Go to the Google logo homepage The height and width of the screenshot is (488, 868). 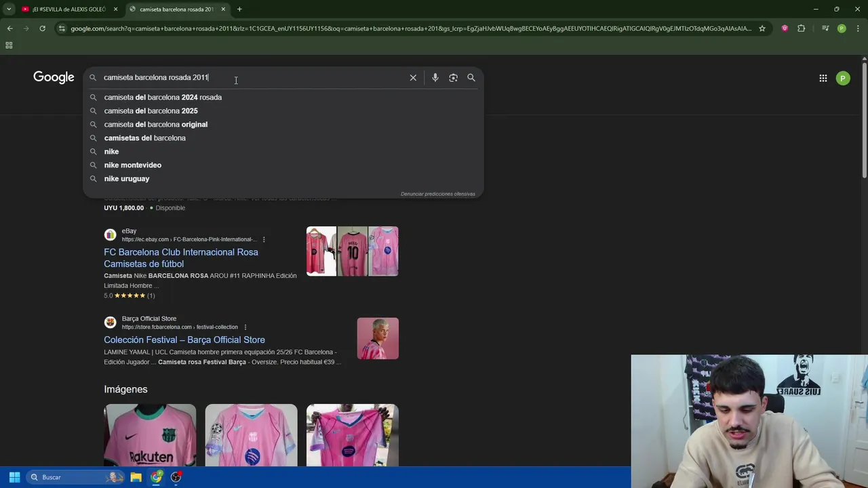(54, 77)
